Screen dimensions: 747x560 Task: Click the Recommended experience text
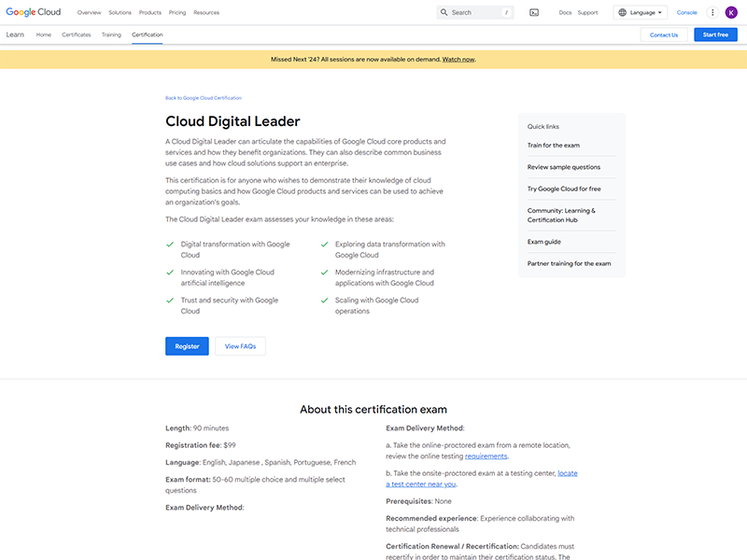(x=480, y=524)
